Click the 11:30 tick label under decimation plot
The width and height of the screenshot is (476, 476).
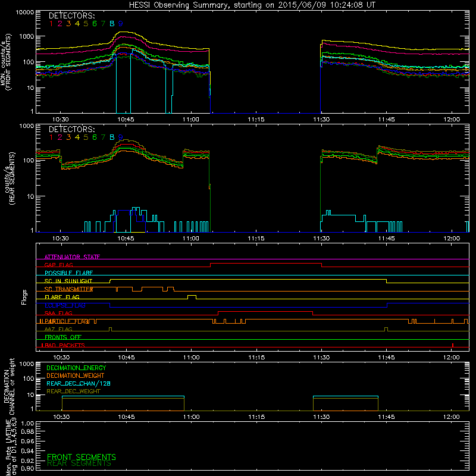[x=321, y=417]
